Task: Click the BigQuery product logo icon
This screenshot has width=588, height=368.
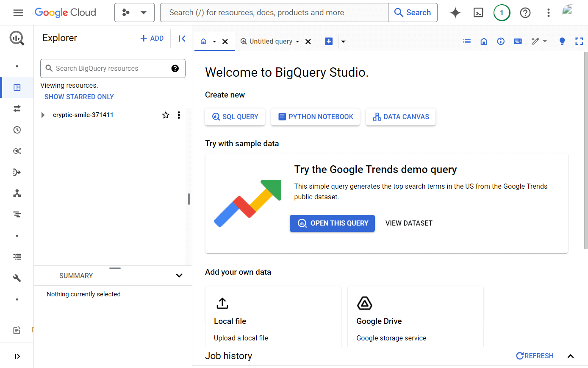Action: 17,38
